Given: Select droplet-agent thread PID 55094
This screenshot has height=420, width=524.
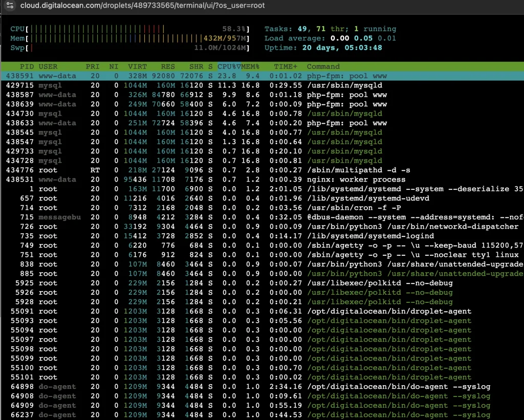Looking at the screenshot, I should click(262, 330).
